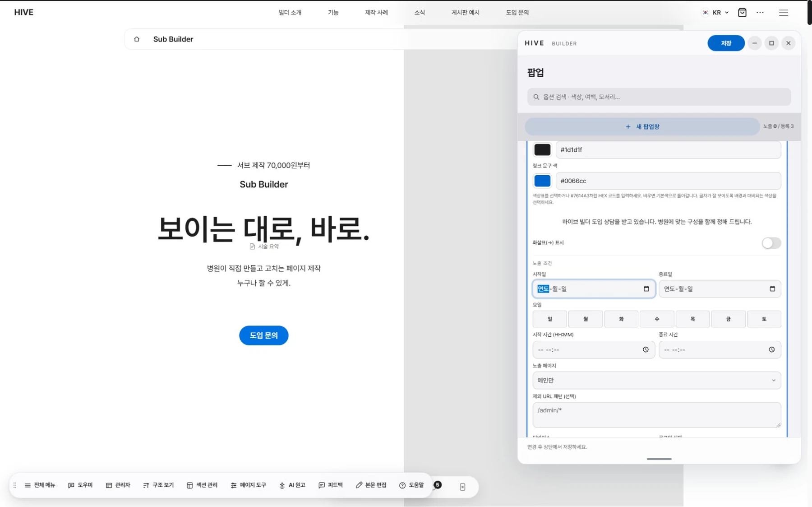Click the mobile preview icon by the toolbar

(x=462, y=487)
